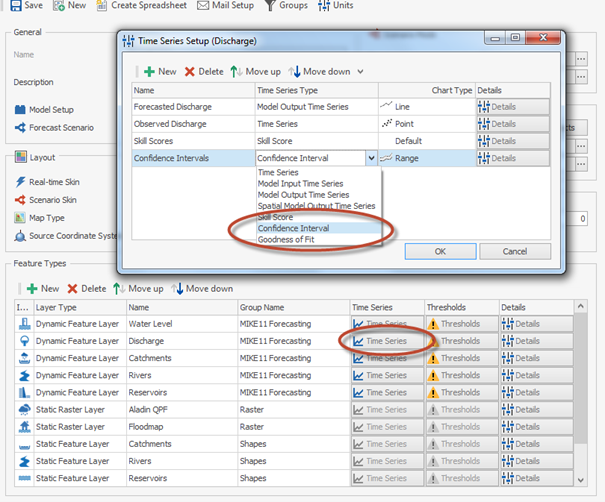
Task: Click the Line chart type cell
Action: (427, 107)
